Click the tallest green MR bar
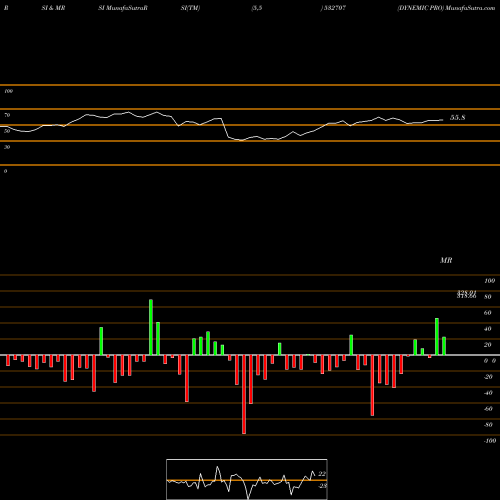Image resolution: width=500 pixels, height=500 pixels. tap(151, 327)
